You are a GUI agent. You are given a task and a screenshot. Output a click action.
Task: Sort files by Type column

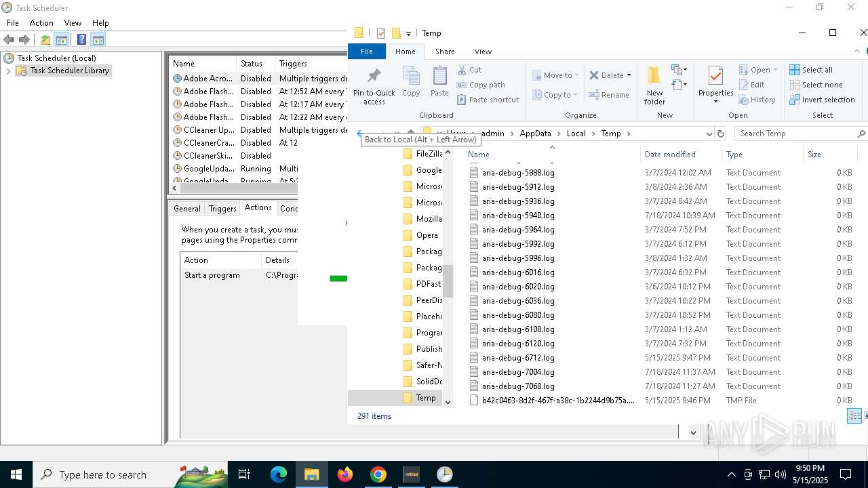762,155
